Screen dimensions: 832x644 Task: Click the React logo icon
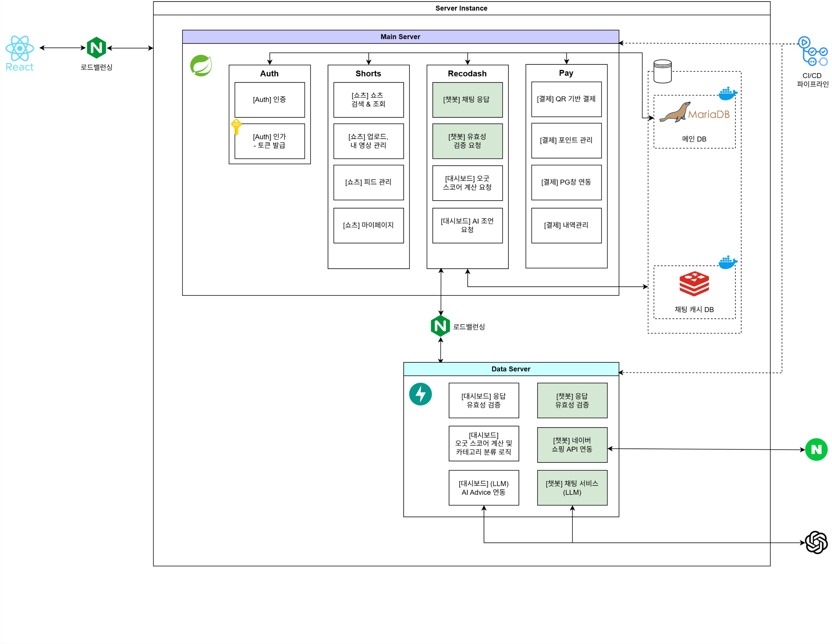pos(20,49)
